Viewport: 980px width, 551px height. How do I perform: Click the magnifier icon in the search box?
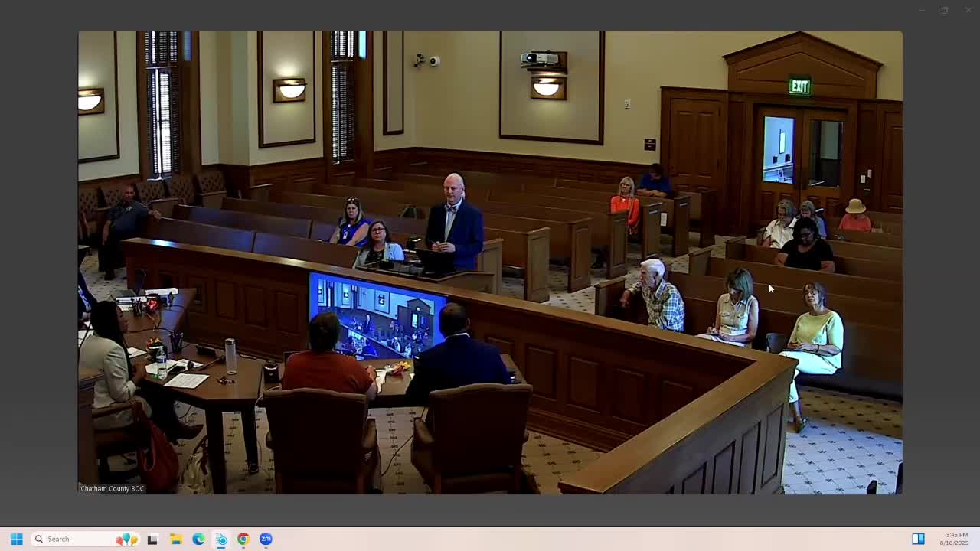[x=38, y=539]
